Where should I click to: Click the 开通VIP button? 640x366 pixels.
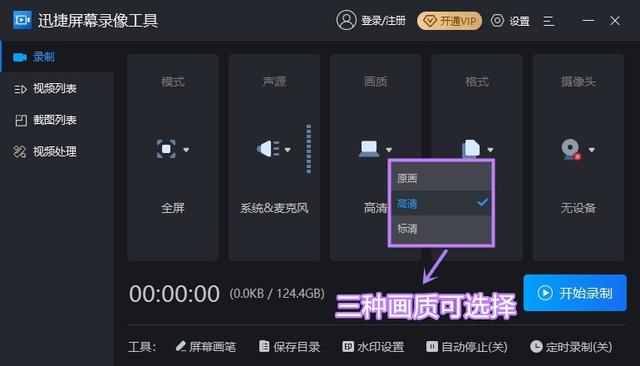[x=449, y=21]
